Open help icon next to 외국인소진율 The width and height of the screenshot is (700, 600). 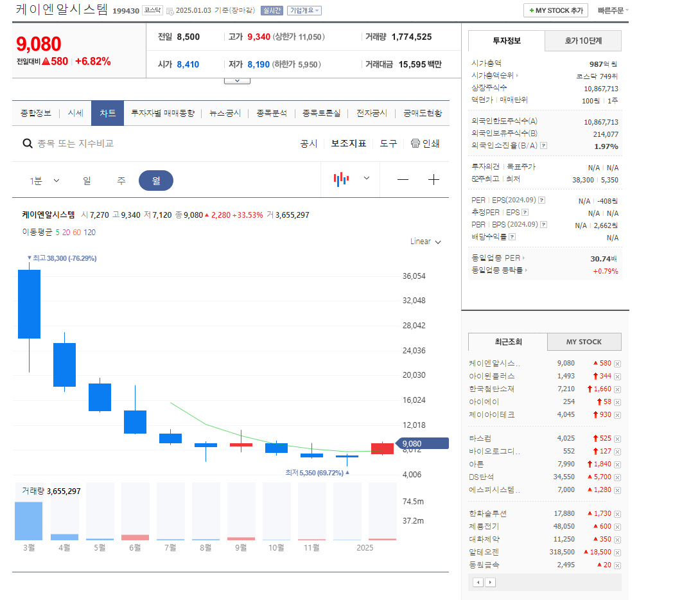point(543,146)
